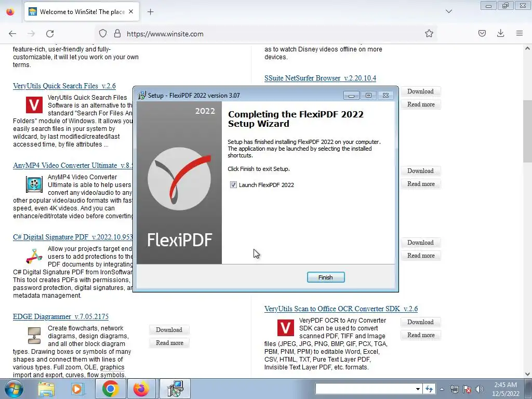
Task: Open Google Chrome from taskbar
Action: (110, 389)
